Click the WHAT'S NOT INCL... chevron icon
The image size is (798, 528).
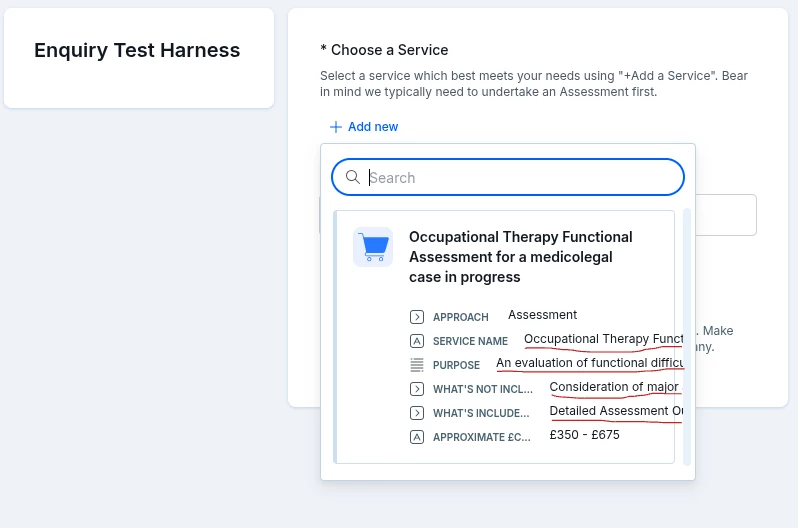click(417, 389)
